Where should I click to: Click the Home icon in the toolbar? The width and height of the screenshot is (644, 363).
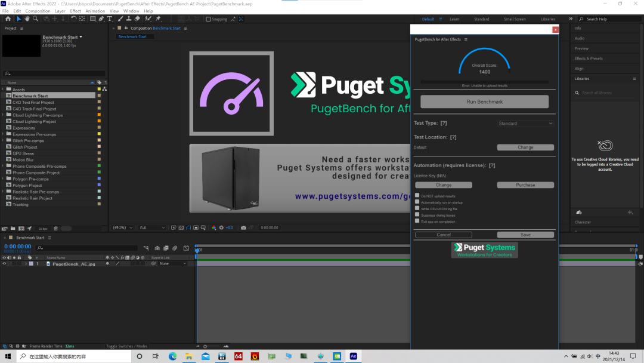[8, 19]
